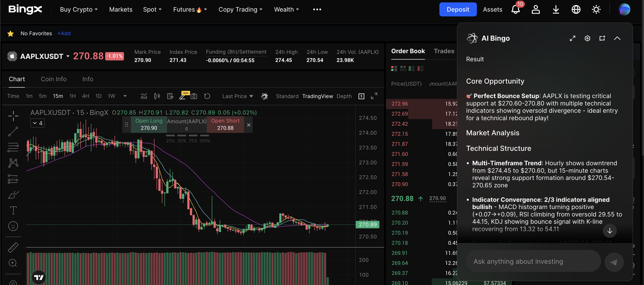Pick the ruler measure tool
The width and height of the screenshot is (644, 285).
coord(13,247)
